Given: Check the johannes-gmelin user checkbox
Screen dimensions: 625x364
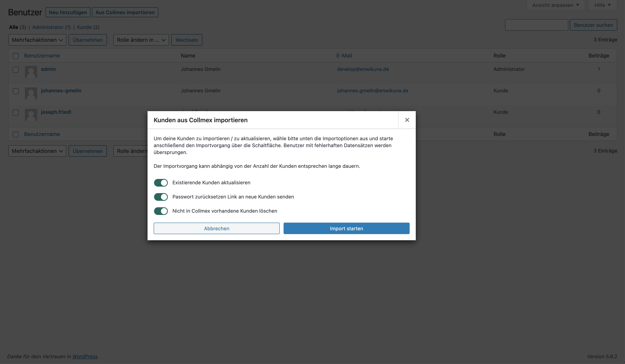Looking at the screenshot, I should [x=16, y=91].
